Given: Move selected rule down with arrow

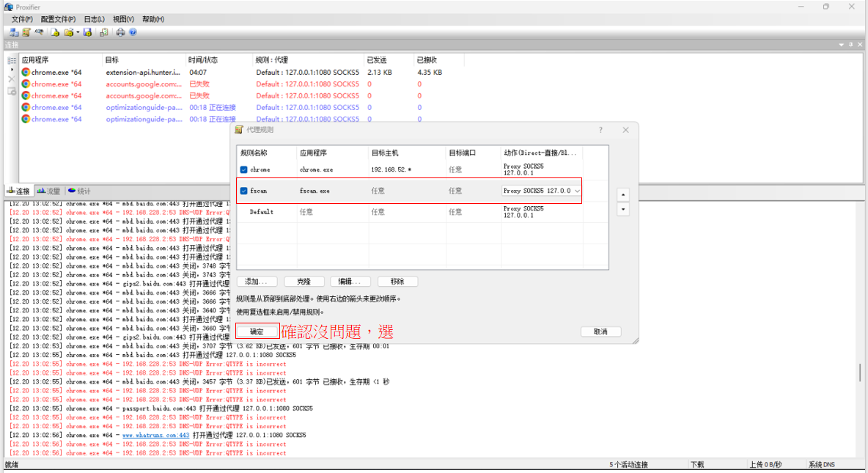Looking at the screenshot, I should click(623, 209).
